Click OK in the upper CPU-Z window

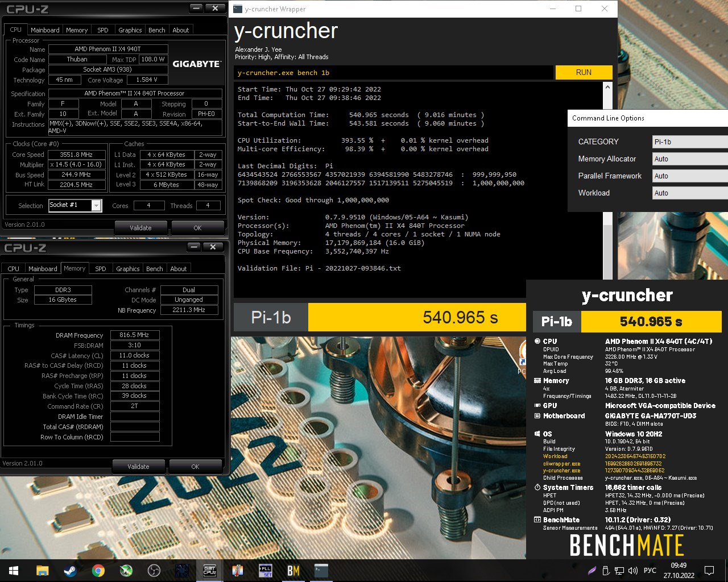[x=197, y=228]
